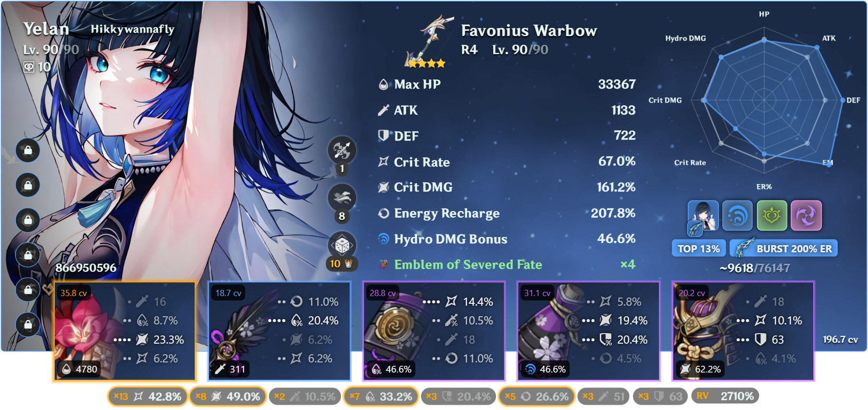Click the Hydro element teammate icon
Image resolution: width=868 pixels, height=410 pixels.
click(x=737, y=215)
